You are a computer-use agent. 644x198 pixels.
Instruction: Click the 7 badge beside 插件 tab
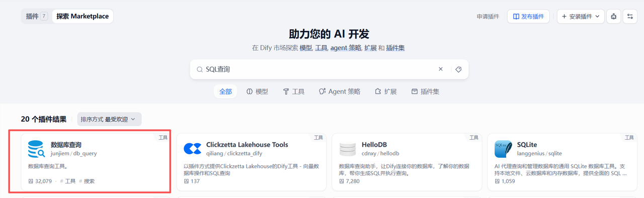44,16
